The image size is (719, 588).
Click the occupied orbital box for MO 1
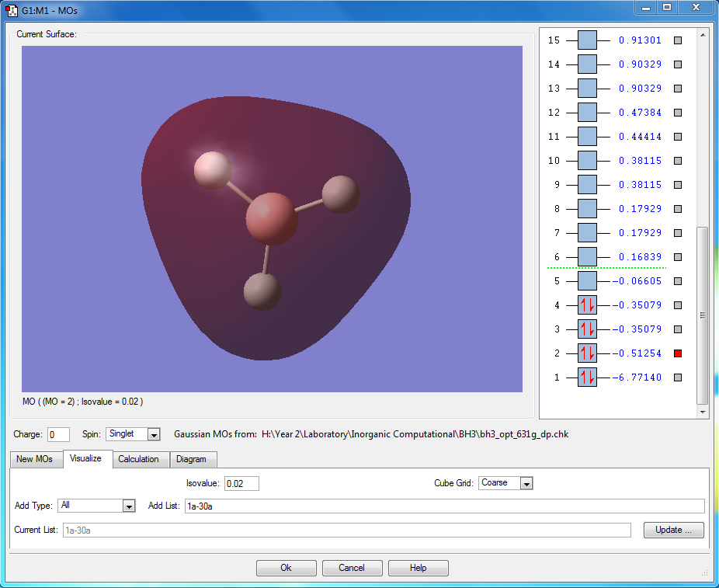587,378
